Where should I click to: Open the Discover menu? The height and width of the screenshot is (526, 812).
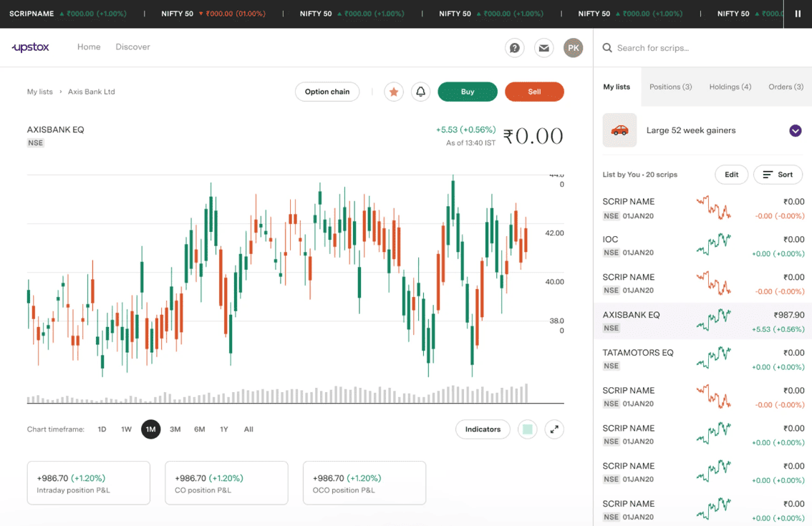pos(132,47)
